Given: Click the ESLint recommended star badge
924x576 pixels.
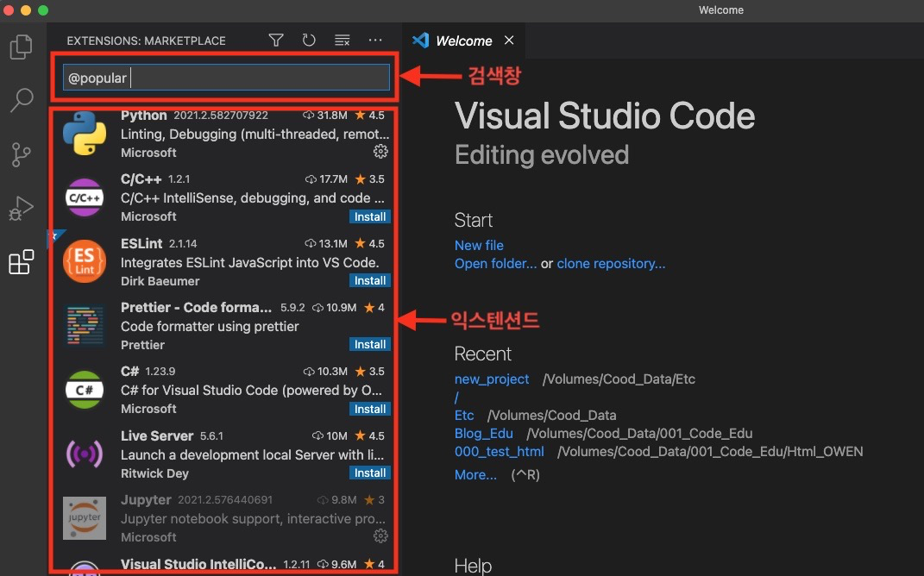Looking at the screenshot, I should [x=55, y=235].
